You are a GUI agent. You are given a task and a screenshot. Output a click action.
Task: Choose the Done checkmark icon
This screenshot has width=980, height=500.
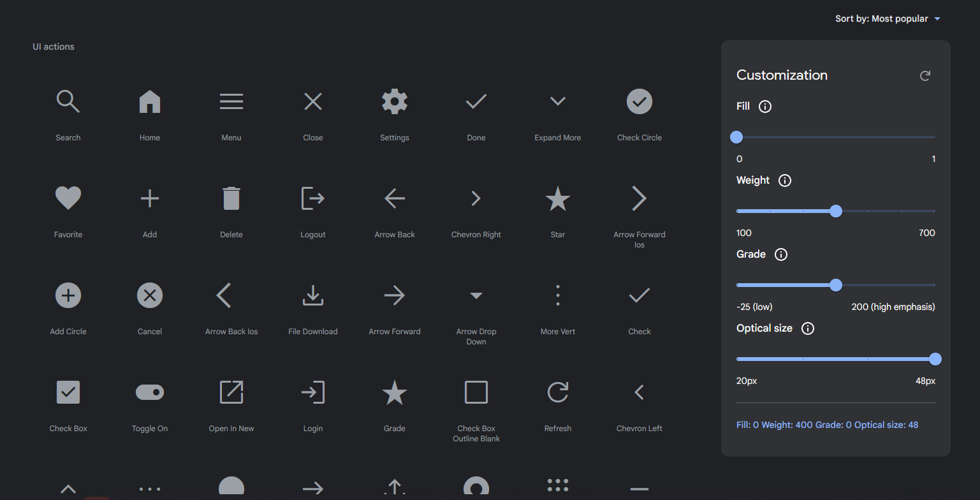point(476,101)
